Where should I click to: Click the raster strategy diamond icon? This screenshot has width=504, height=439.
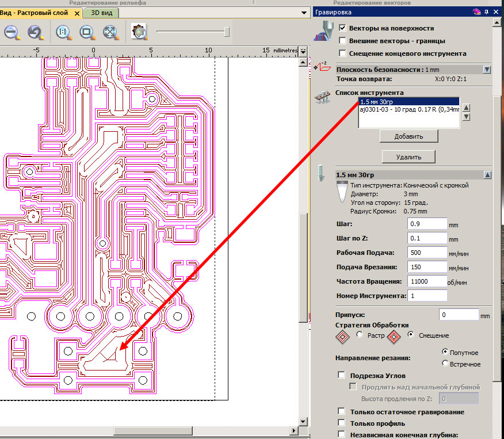pyautogui.click(x=342, y=337)
